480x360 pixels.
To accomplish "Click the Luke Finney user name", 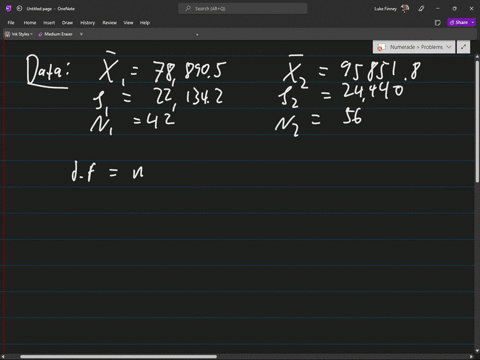I will [x=386, y=9].
